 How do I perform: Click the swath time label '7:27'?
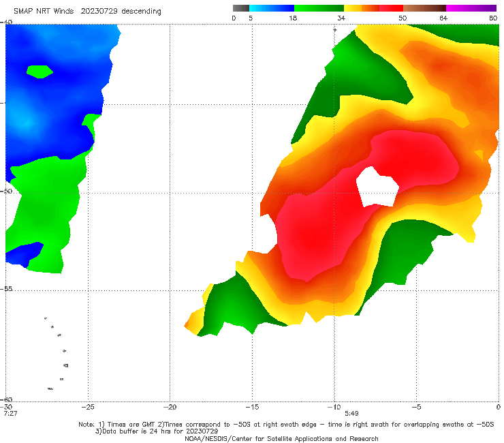[x=10, y=413]
